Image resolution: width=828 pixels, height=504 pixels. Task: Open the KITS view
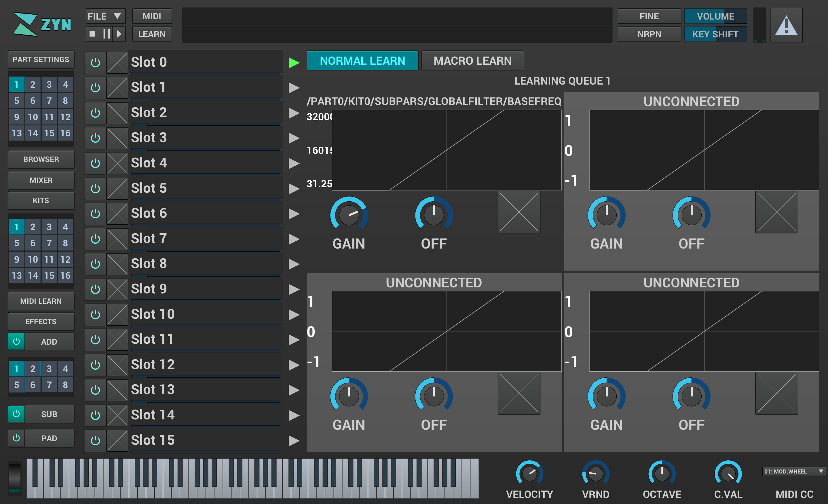click(41, 201)
